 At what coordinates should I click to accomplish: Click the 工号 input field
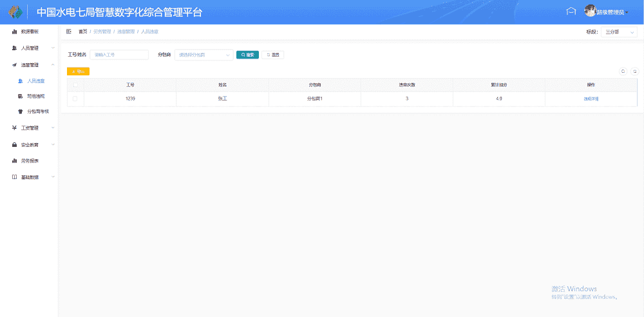119,55
